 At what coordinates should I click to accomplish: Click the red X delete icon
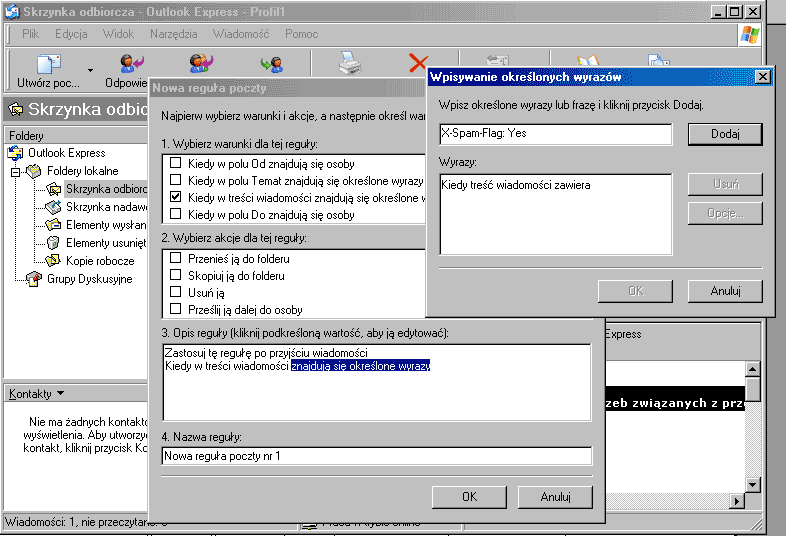point(418,64)
